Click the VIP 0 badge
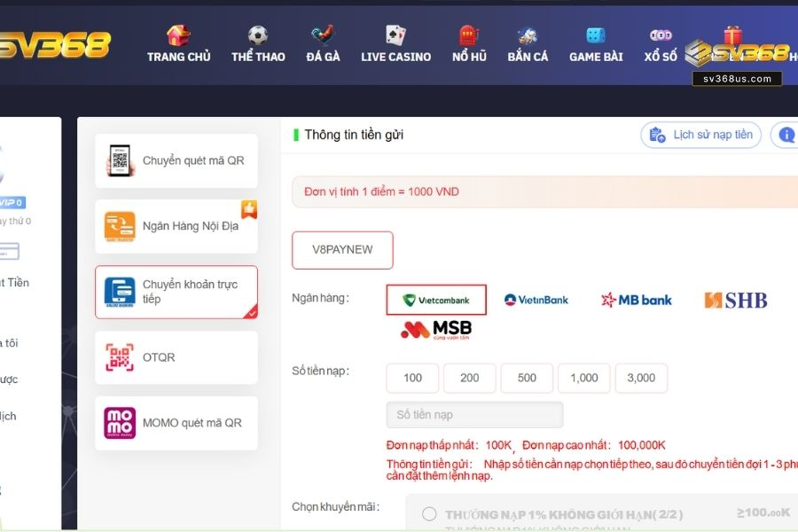This screenshot has height=532, width=798. (x=12, y=203)
